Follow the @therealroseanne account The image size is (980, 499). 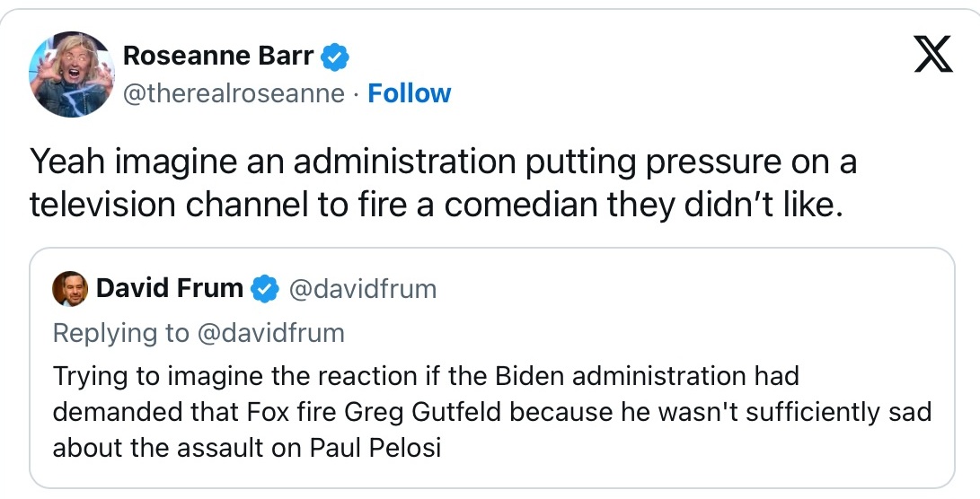click(x=409, y=93)
